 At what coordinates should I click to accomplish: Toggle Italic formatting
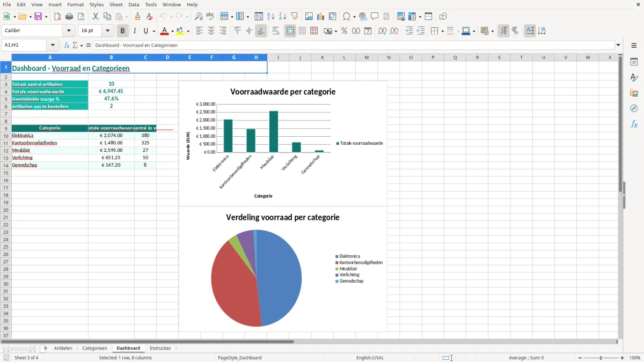click(x=135, y=31)
